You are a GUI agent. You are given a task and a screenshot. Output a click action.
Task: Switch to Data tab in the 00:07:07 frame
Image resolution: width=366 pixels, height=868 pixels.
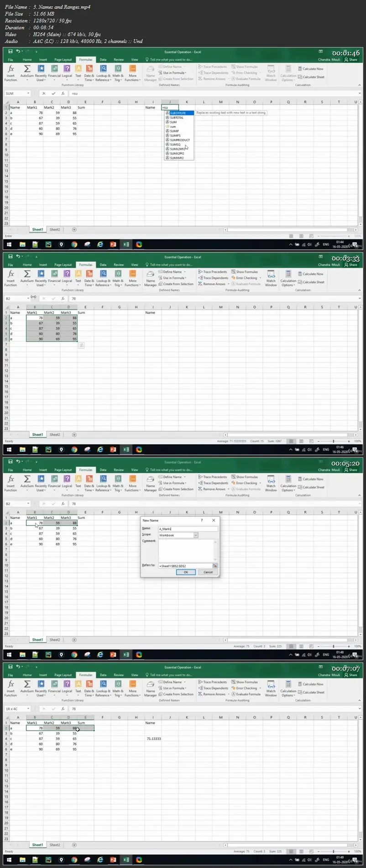(103, 675)
